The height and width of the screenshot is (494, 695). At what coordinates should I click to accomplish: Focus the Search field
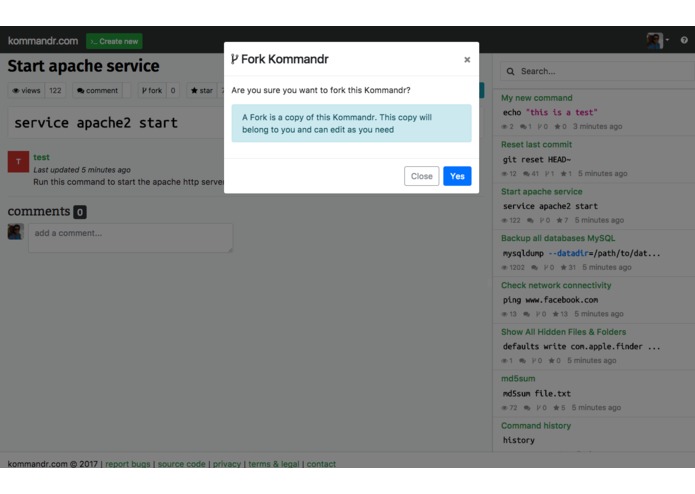[x=597, y=71]
